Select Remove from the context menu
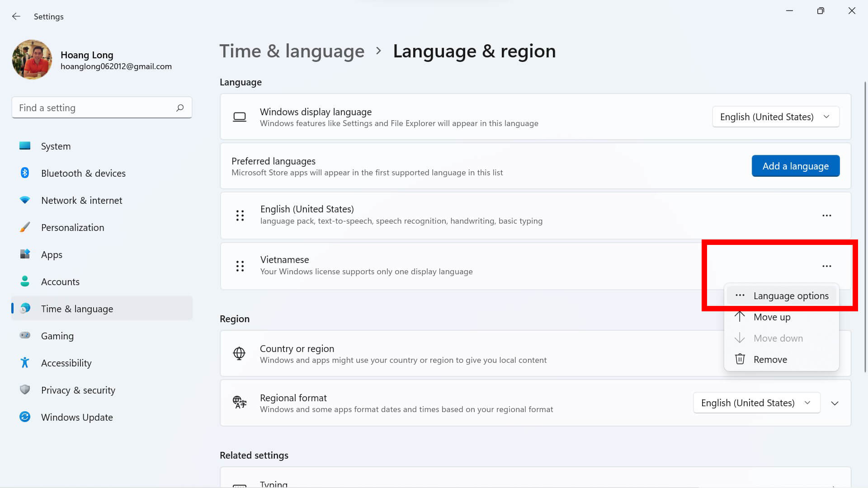This screenshot has width=868, height=488. [x=781, y=359]
